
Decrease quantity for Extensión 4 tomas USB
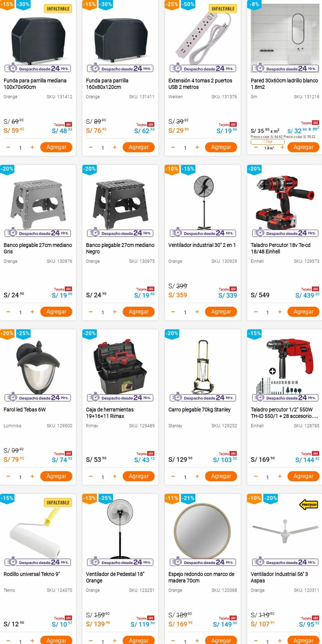(x=173, y=147)
